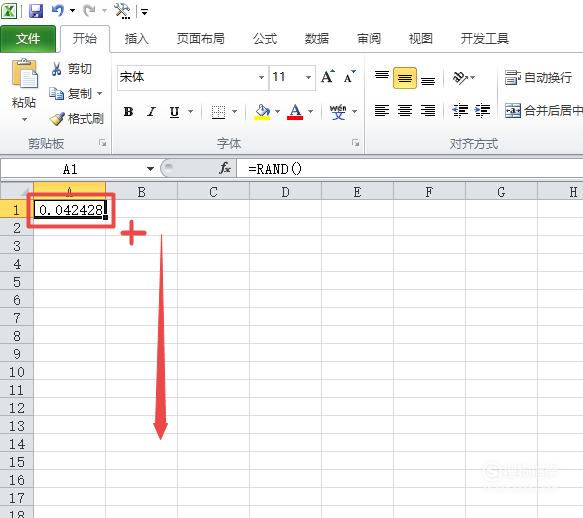Screen dimensions: 583x518
Task: Decrease cell indent
Action: click(x=460, y=110)
